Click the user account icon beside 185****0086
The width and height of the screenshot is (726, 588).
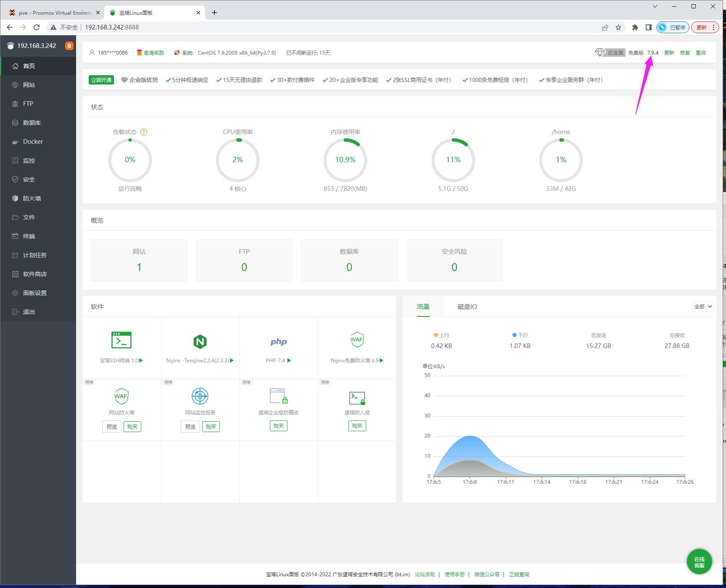coord(92,53)
